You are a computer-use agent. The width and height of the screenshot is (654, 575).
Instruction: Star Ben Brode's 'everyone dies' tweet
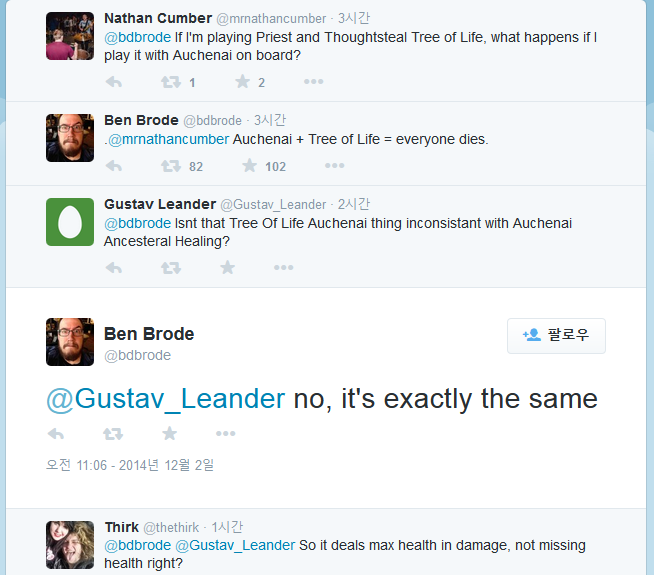click(x=242, y=166)
